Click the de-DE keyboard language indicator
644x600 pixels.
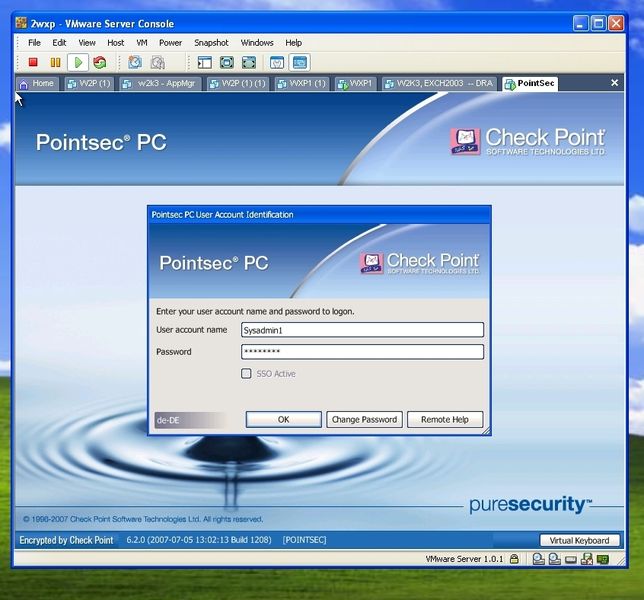(190, 420)
